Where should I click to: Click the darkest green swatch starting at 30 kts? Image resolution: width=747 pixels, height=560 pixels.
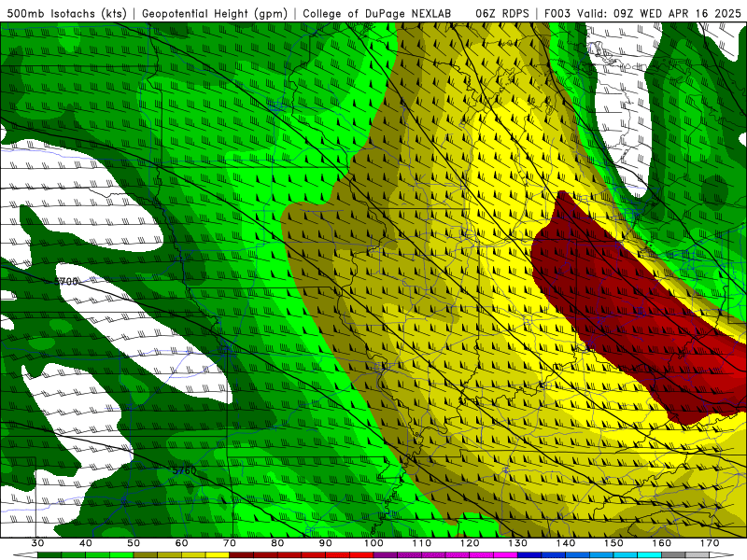[x=49, y=555]
